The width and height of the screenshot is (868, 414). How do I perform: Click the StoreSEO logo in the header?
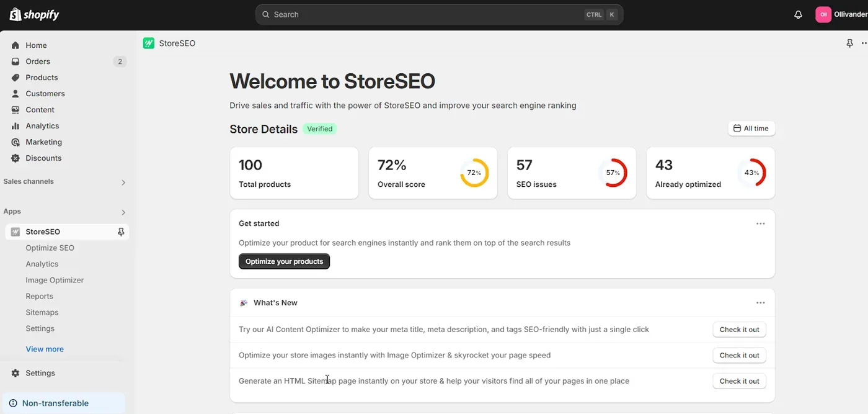click(x=149, y=43)
